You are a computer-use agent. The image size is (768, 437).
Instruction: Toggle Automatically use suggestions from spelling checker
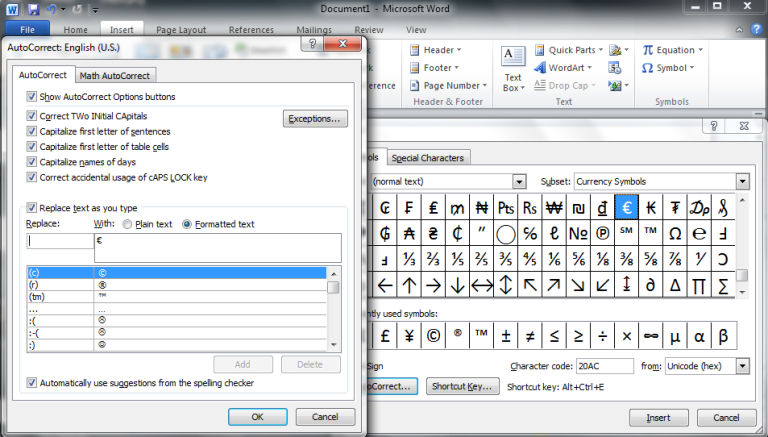[x=31, y=383]
